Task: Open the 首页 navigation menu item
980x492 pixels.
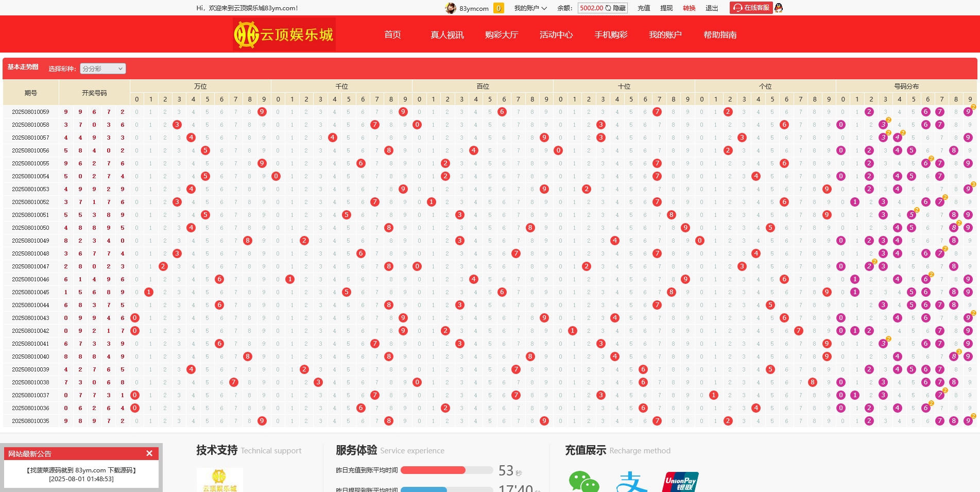Action: point(392,35)
